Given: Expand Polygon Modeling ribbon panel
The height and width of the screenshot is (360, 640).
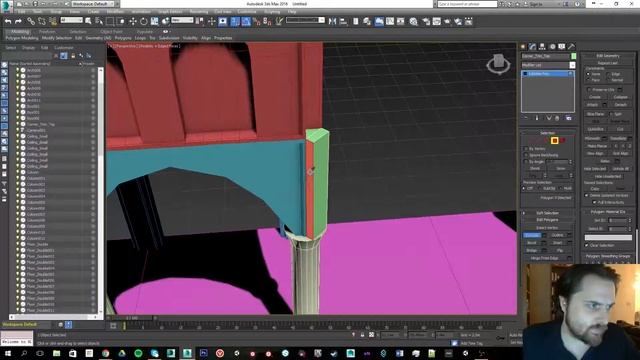Looking at the screenshot, I should [22, 38].
